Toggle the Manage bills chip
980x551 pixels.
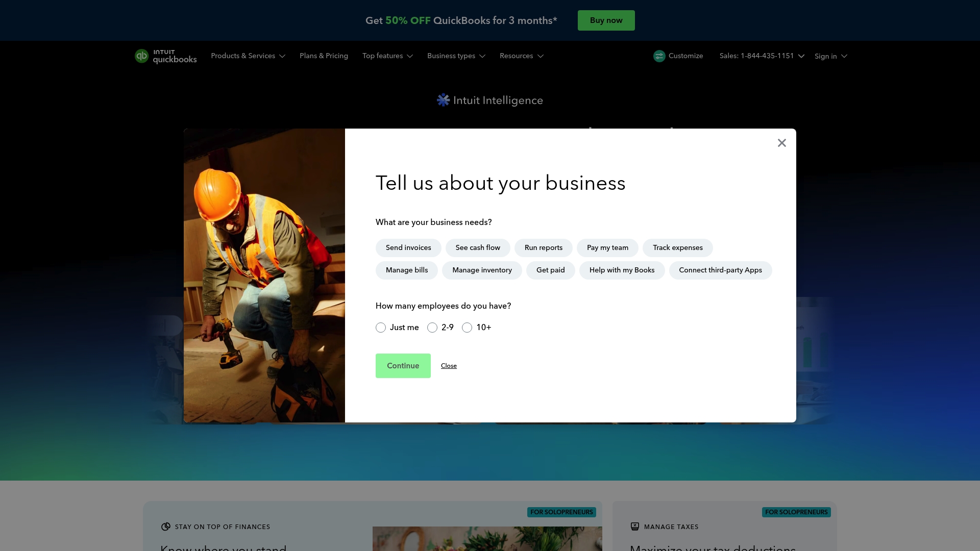[x=407, y=270]
